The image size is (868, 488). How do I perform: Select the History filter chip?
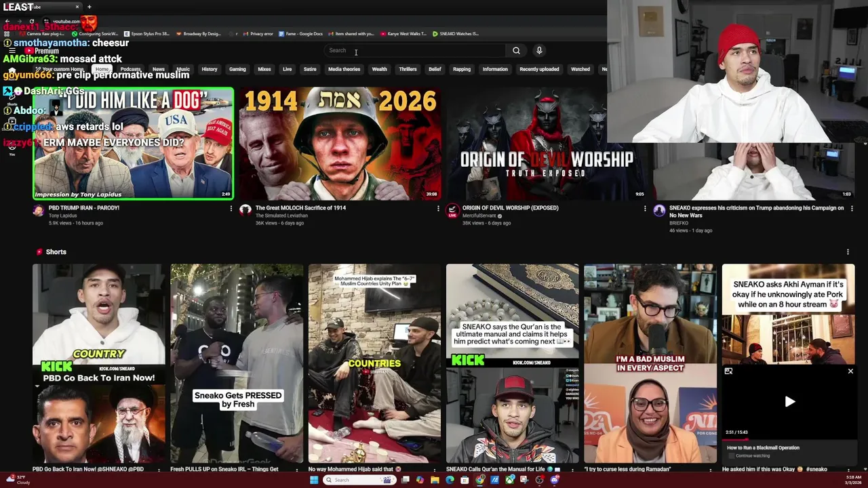click(210, 69)
